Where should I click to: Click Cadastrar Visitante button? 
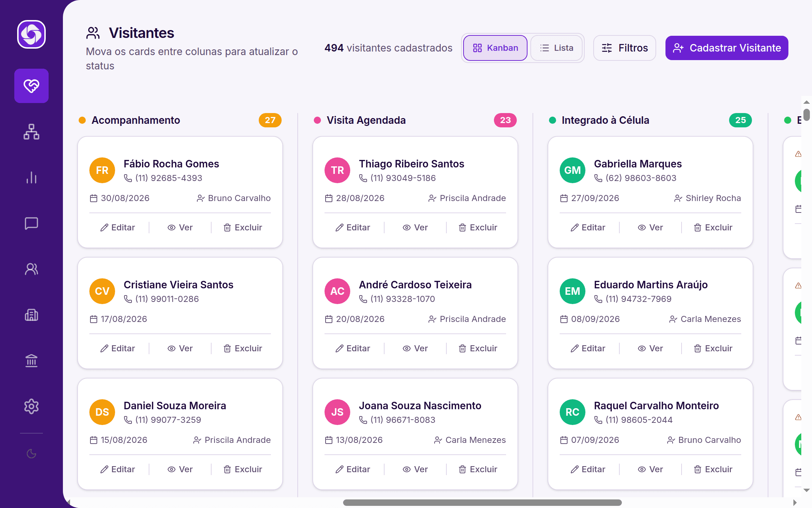pyautogui.click(x=727, y=48)
